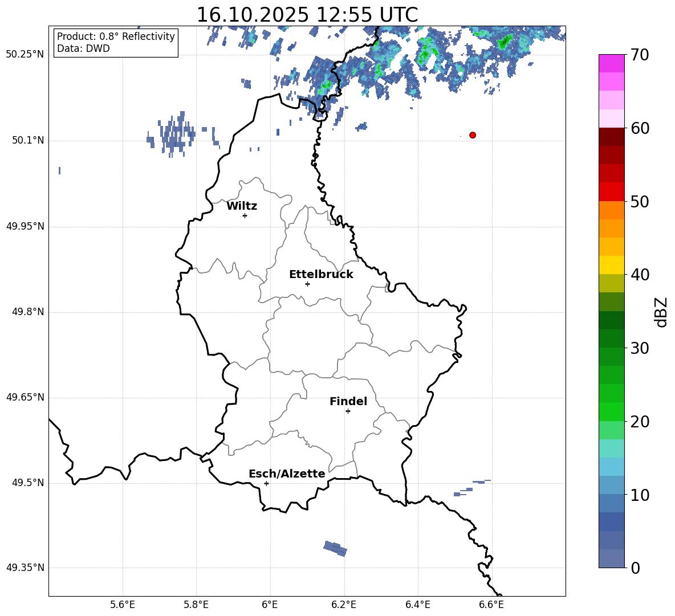The height and width of the screenshot is (616, 675).
Task: Click the Findel station cross marker
Action: [x=348, y=411]
